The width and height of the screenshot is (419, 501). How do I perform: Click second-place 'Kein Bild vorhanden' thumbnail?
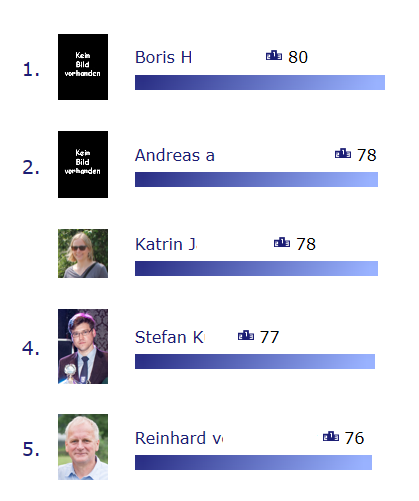pyautogui.click(x=83, y=164)
